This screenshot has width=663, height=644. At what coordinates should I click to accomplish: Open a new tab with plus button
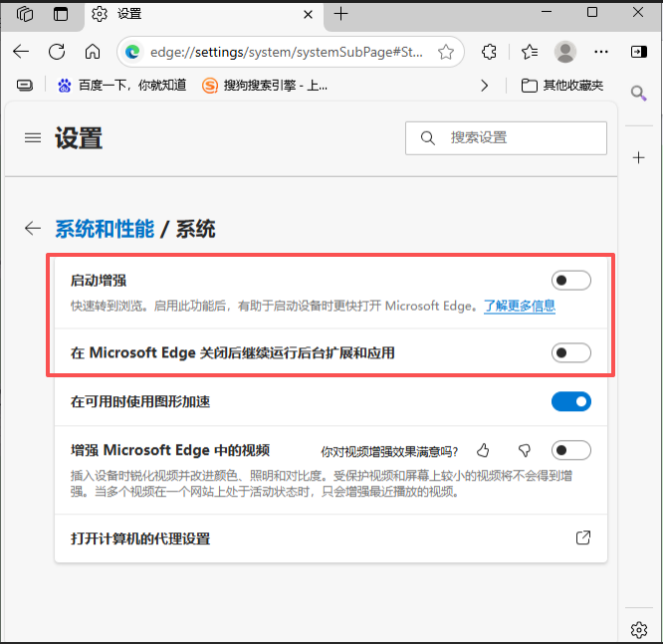click(340, 14)
